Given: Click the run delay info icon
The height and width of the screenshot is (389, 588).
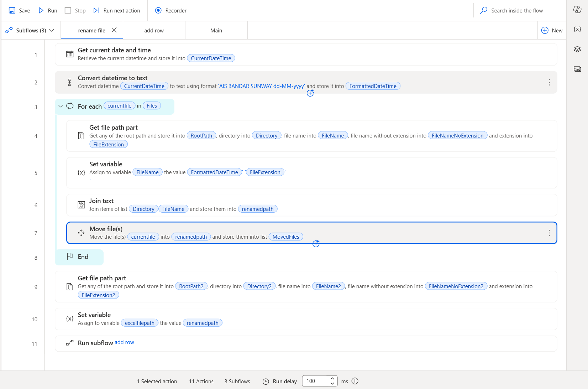Looking at the screenshot, I should [x=355, y=381].
